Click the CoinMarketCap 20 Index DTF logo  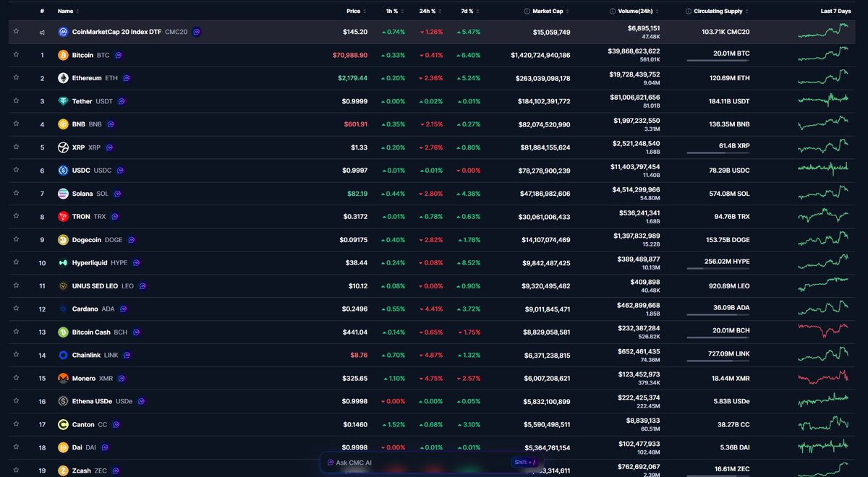click(x=63, y=32)
